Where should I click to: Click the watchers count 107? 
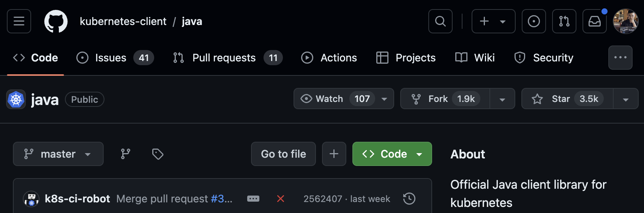click(x=362, y=99)
